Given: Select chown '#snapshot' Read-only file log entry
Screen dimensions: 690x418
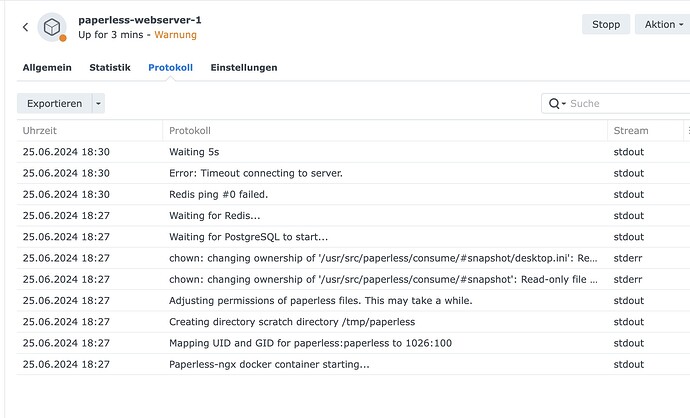Looking at the screenshot, I should coord(353,279).
